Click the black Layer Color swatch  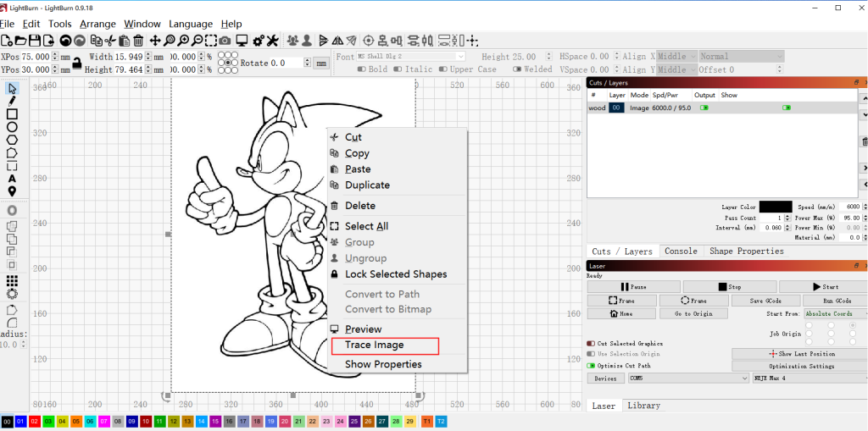(x=776, y=207)
